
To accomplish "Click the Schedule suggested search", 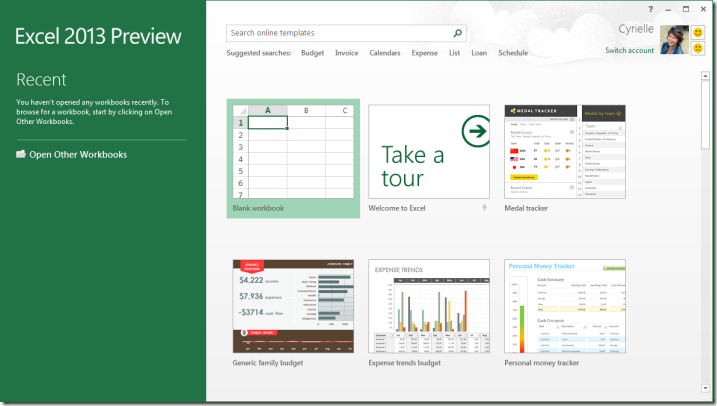I will point(513,52).
